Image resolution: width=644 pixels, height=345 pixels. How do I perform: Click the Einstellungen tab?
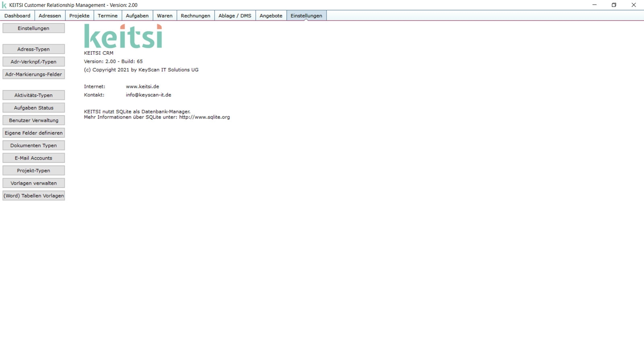pos(306,16)
